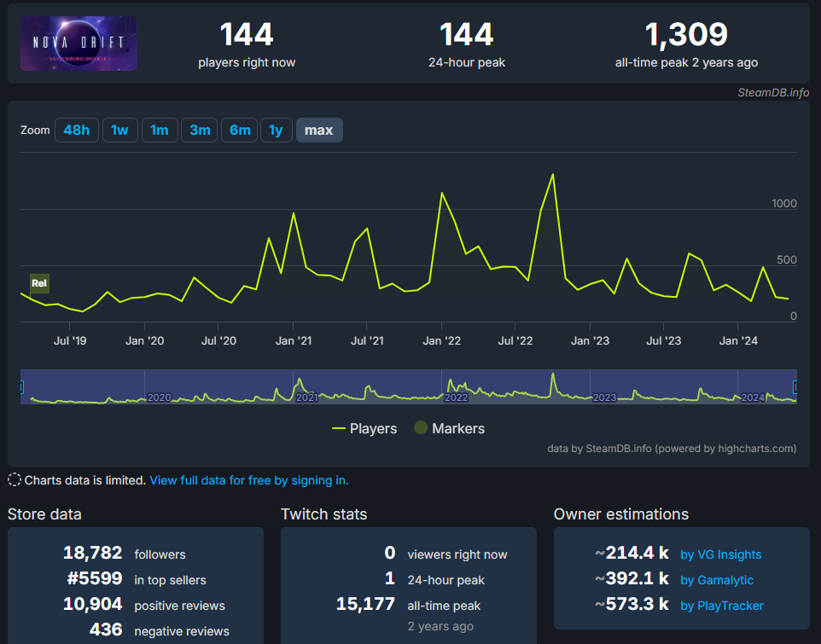Image resolution: width=821 pixels, height=644 pixels.
Task: Click the SteamDB.info credit text
Action: (773, 92)
